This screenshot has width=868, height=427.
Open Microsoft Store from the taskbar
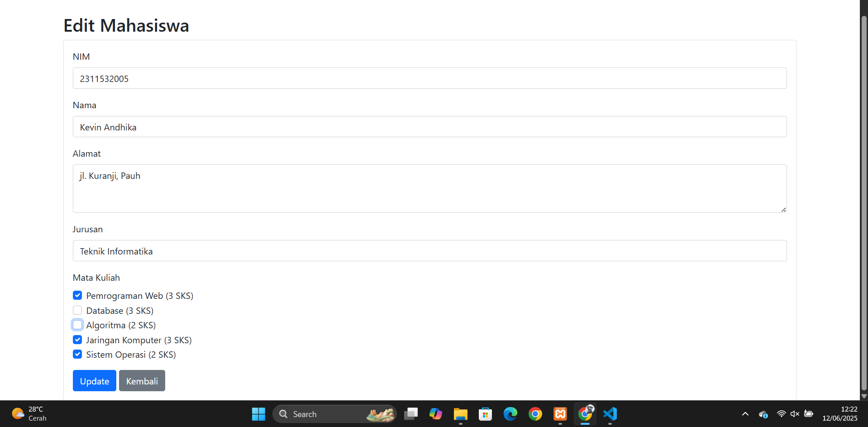point(486,414)
